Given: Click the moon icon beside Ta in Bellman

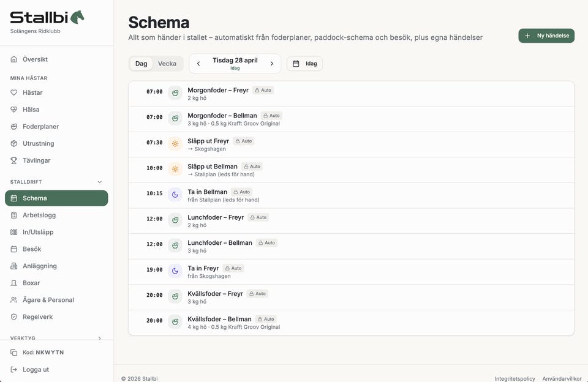Looking at the screenshot, I should [175, 194].
